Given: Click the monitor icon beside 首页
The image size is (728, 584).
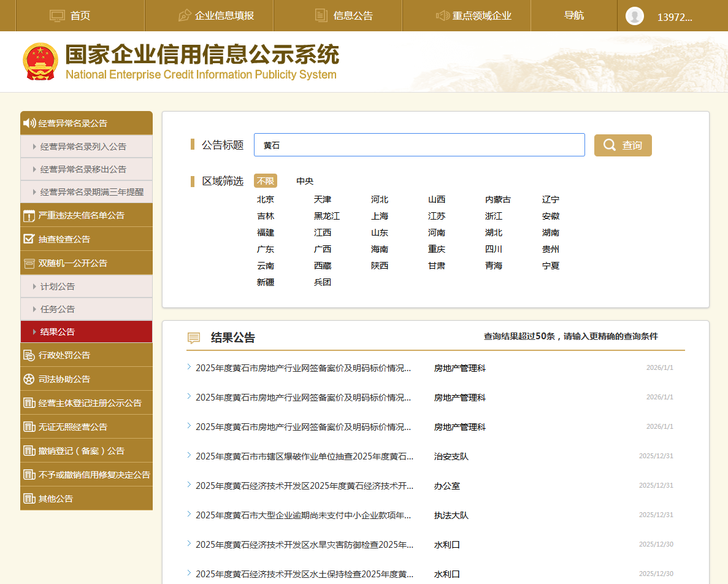Looking at the screenshot, I should pyautogui.click(x=57, y=15).
